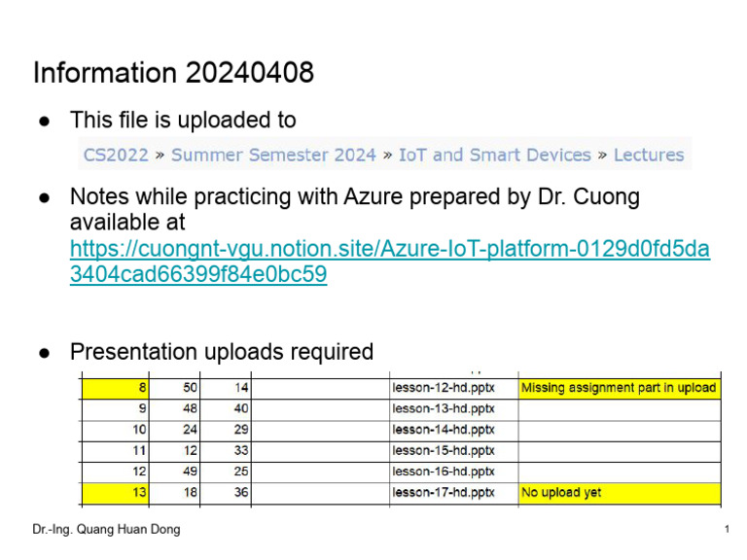Select the cell lesson-17-hd.pptx

pos(453,493)
